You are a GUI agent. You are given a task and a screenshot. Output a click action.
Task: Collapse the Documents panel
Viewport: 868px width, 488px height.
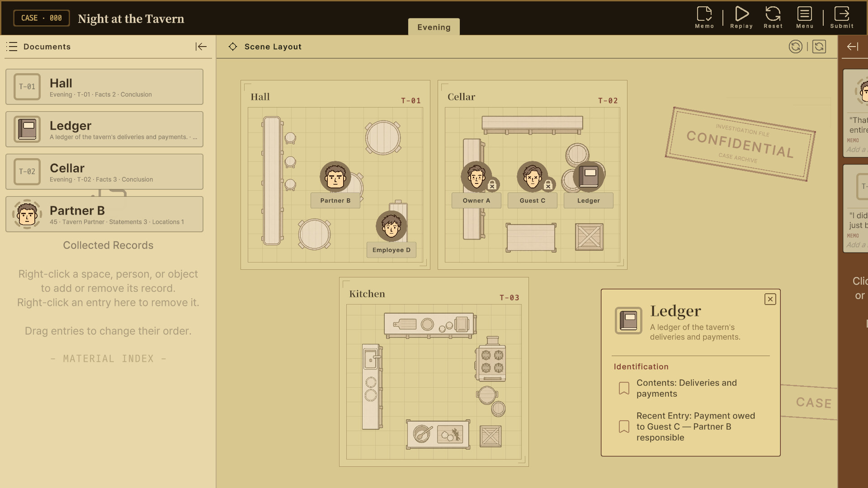pos(201,47)
